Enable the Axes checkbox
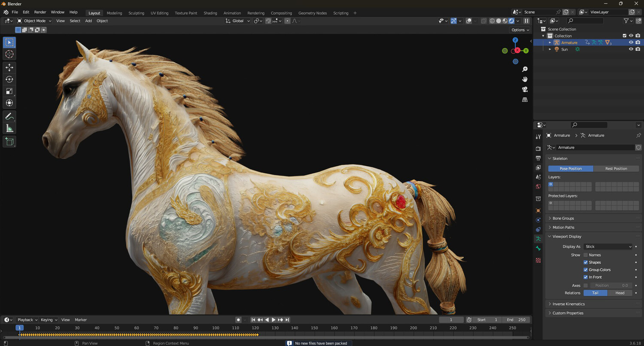Screen dimensions: 644x346 pos(586,285)
